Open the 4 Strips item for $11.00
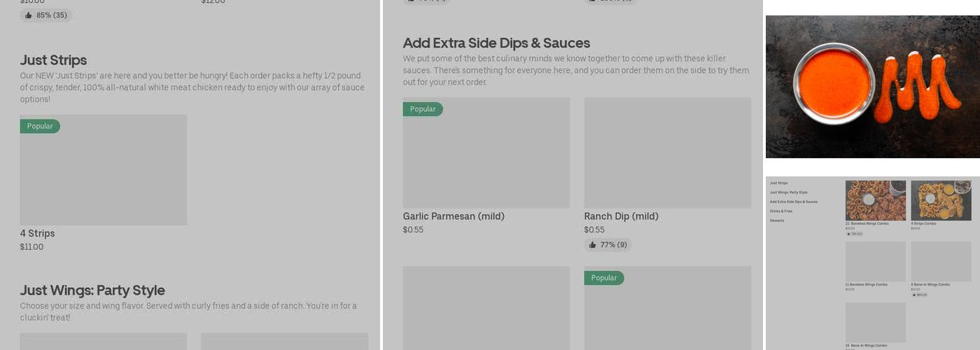The height and width of the screenshot is (350, 980). click(37, 234)
